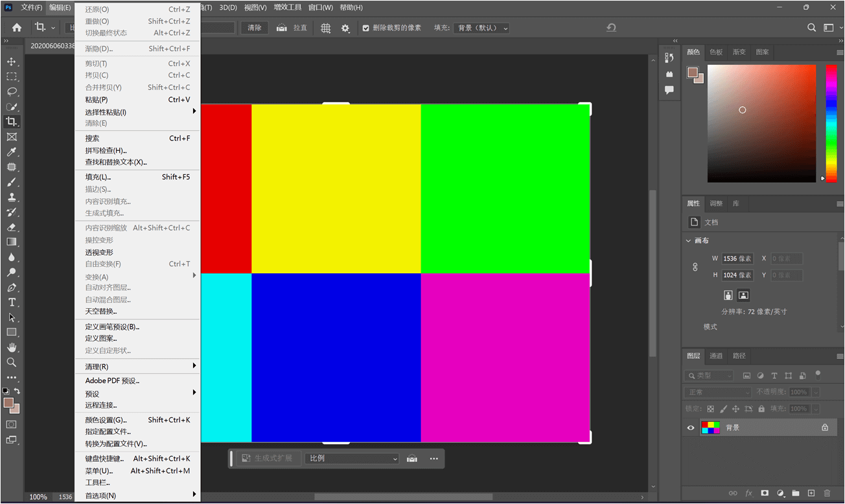Uncheck the 删除裁剪的像素 checkbox
This screenshot has height=504, width=845.
(366, 28)
